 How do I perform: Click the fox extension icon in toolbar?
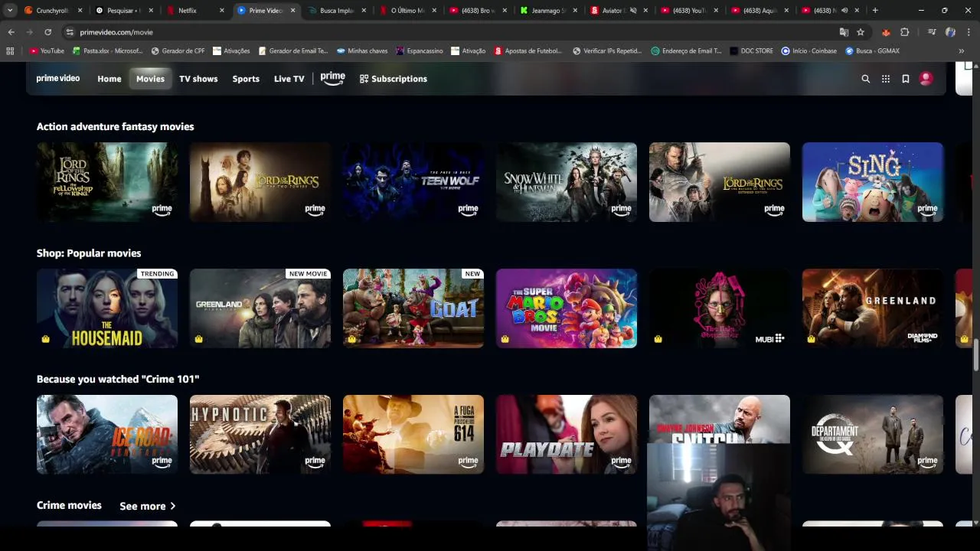(886, 32)
